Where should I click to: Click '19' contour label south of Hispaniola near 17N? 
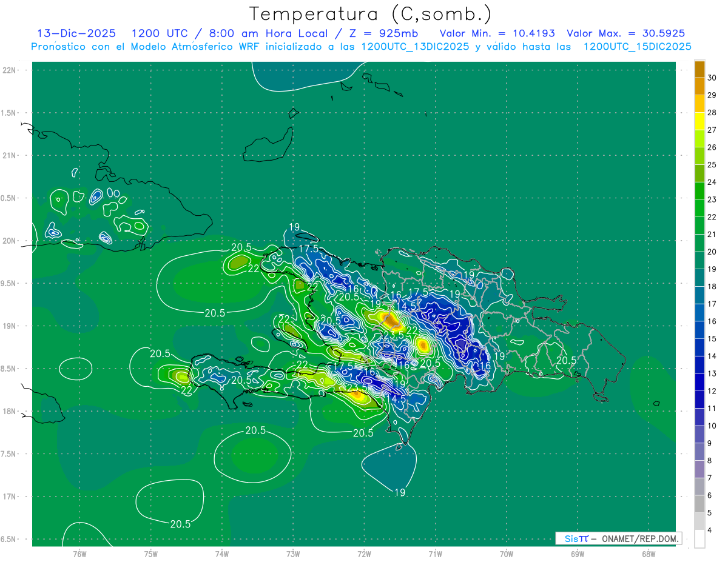[400, 492]
